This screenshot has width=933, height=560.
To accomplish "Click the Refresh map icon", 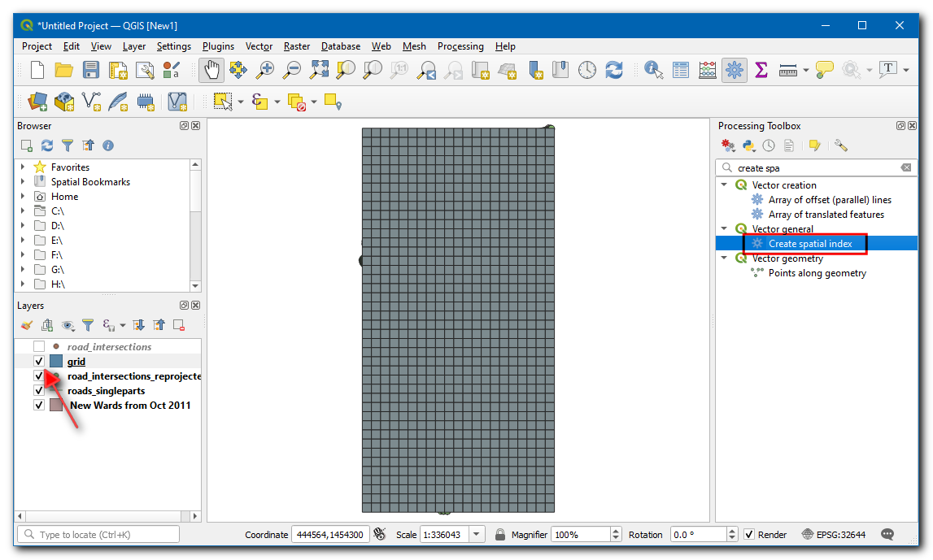I will [614, 71].
